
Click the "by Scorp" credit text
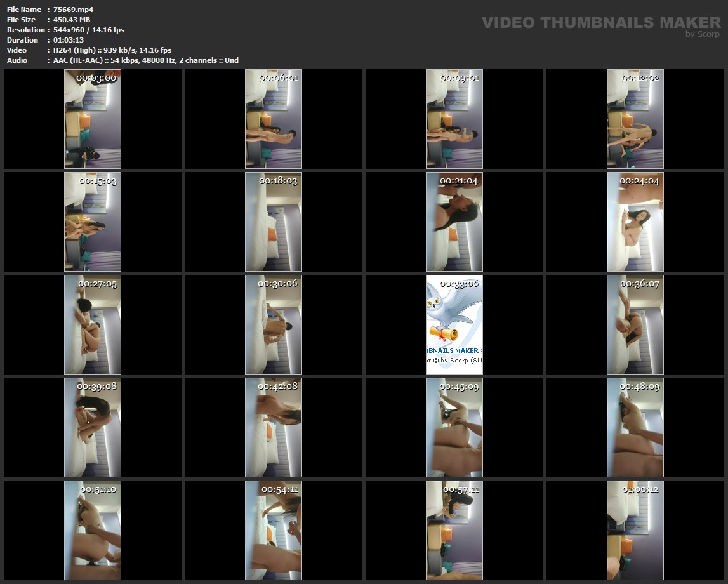tap(702, 34)
